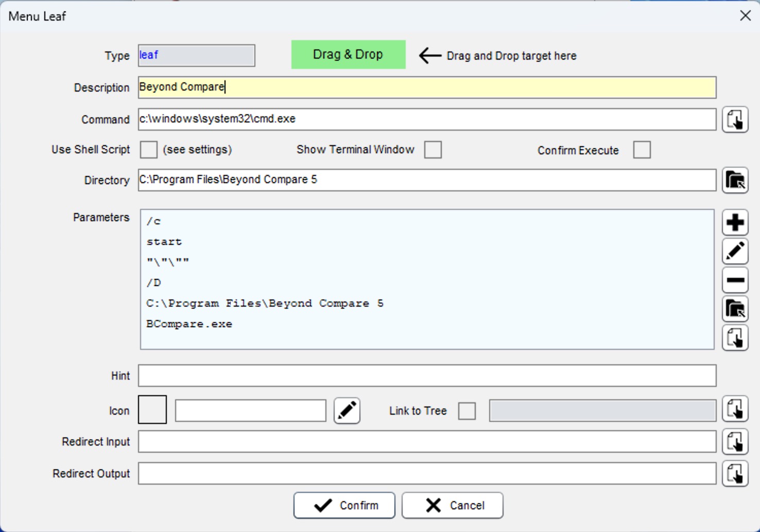Edit the icon using pencil button

click(x=347, y=411)
